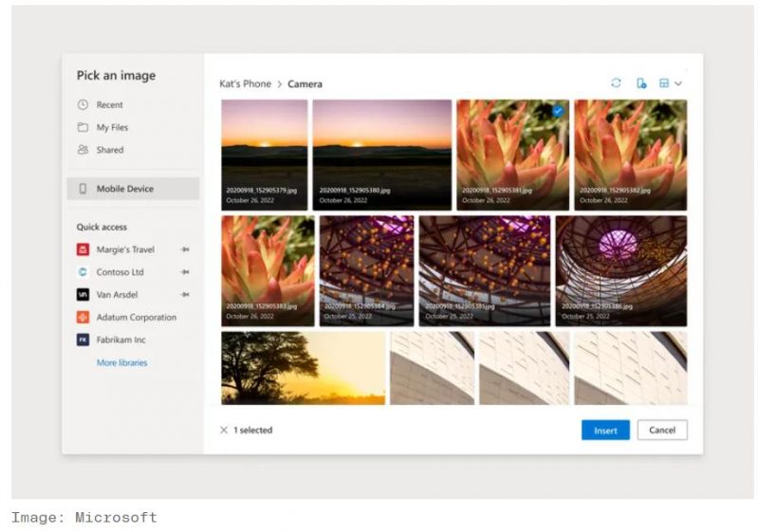
Task: Uncheck the selected 20200918_152905381.jpg photo
Action: tap(558, 111)
